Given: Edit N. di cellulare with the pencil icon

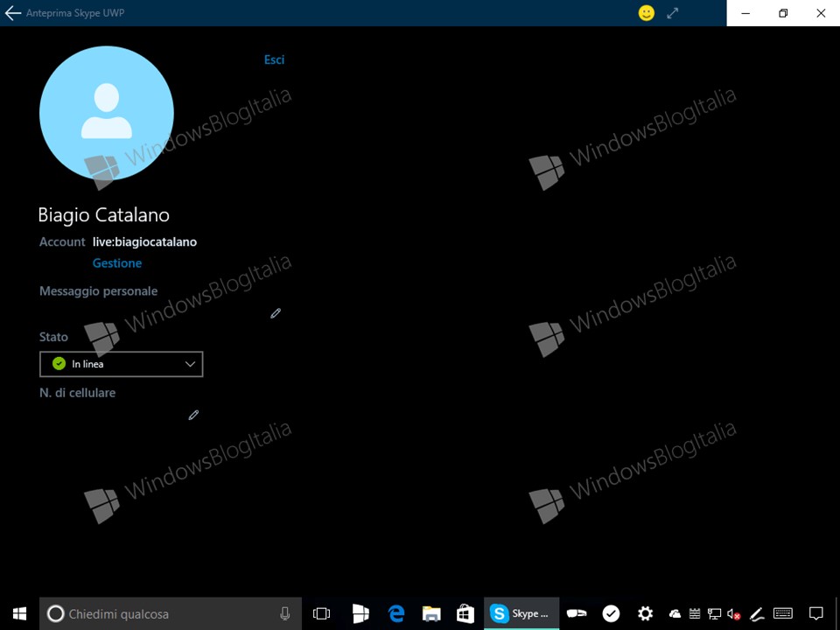Looking at the screenshot, I should pos(193,415).
